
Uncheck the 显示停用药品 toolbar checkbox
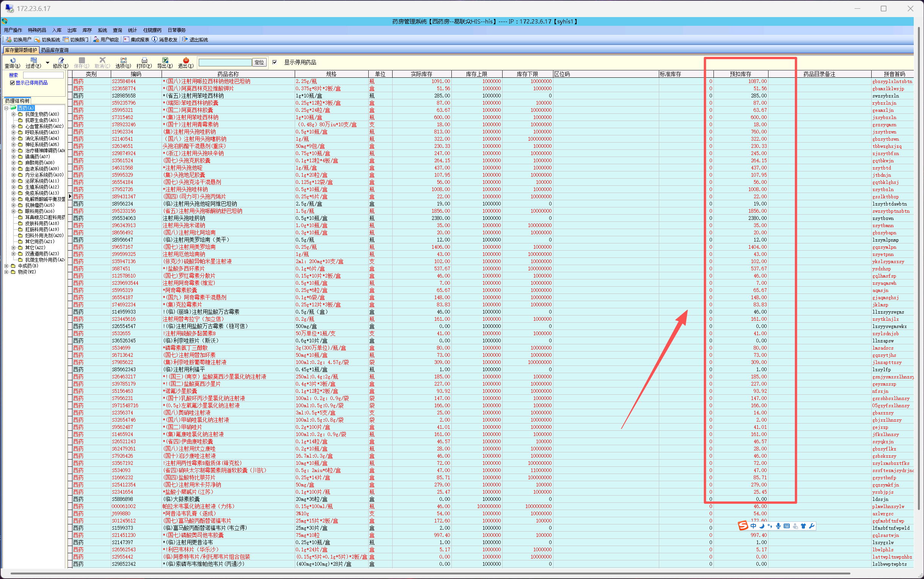pyautogui.click(x=275, y=62)
